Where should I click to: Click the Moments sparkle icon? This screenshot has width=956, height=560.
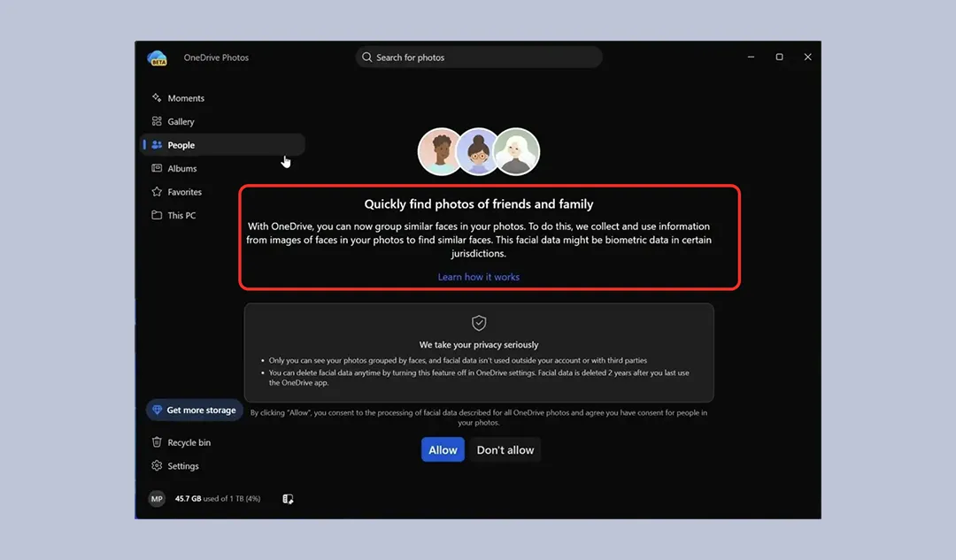tap(157, 97)
